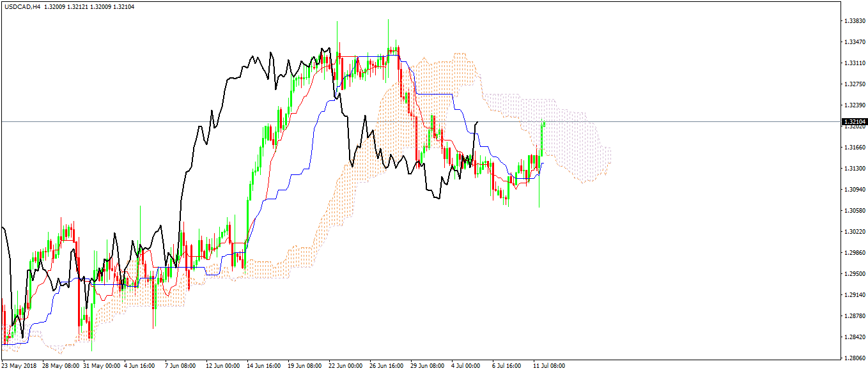Click the 6 Jul 16:00 time label
Screen dimensions: 868x373
point(507,367)
